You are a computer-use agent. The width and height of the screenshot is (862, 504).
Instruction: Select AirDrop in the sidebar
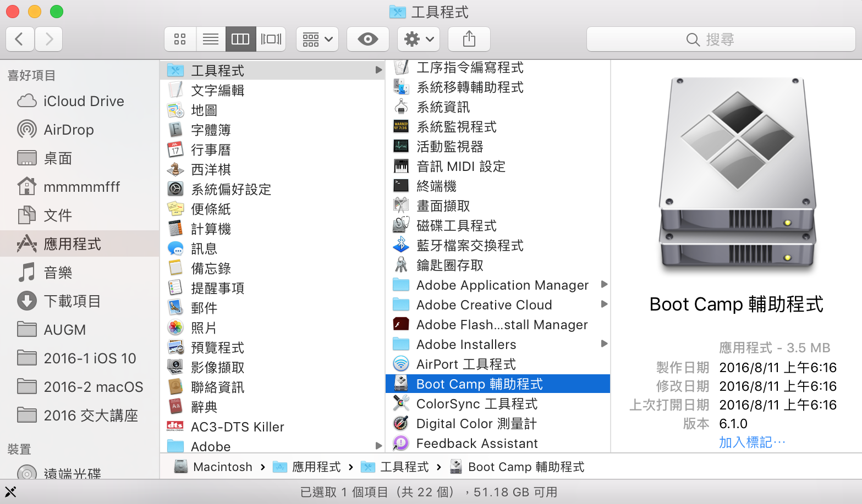68,130
